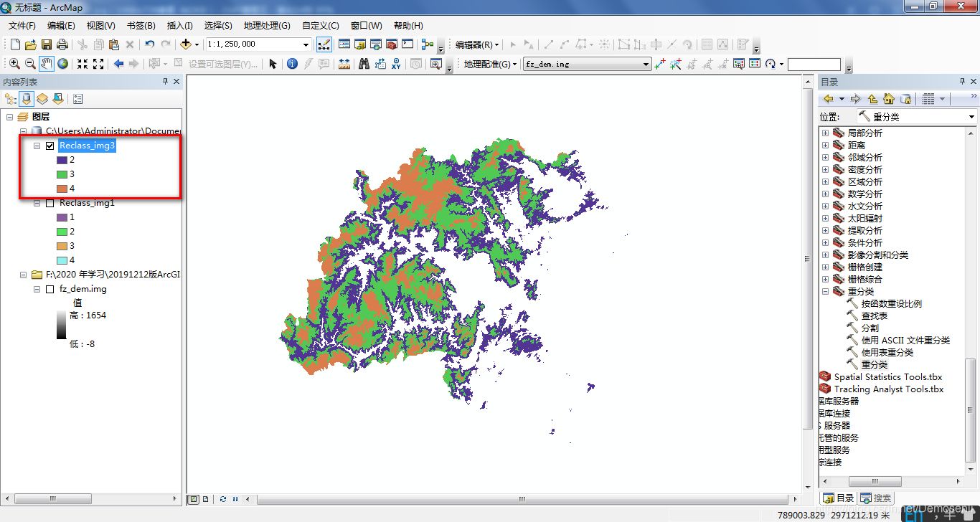Collapse the Reclass_img1 legend
The image size is (980, 522).
click(x=37, y=203)
